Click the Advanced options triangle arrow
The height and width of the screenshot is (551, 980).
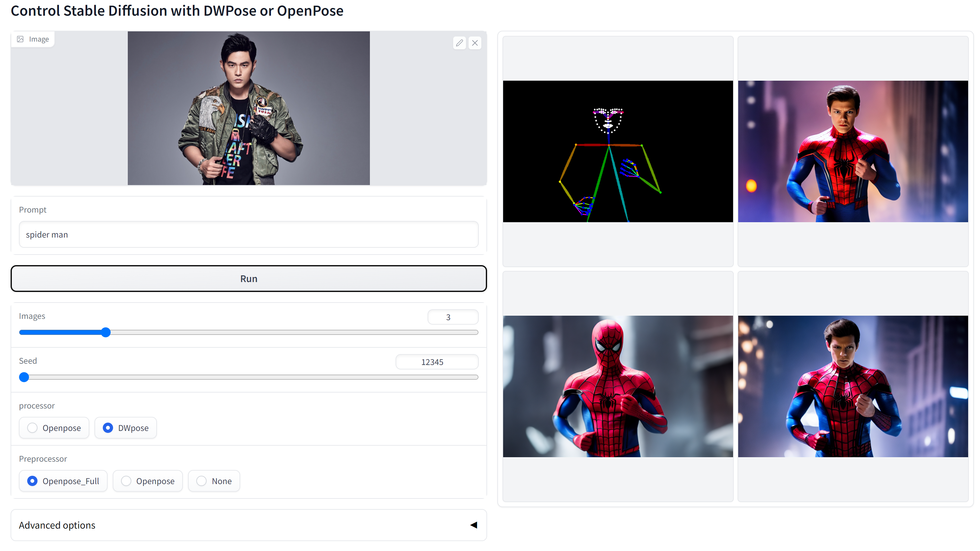click(x=473, y=525)
